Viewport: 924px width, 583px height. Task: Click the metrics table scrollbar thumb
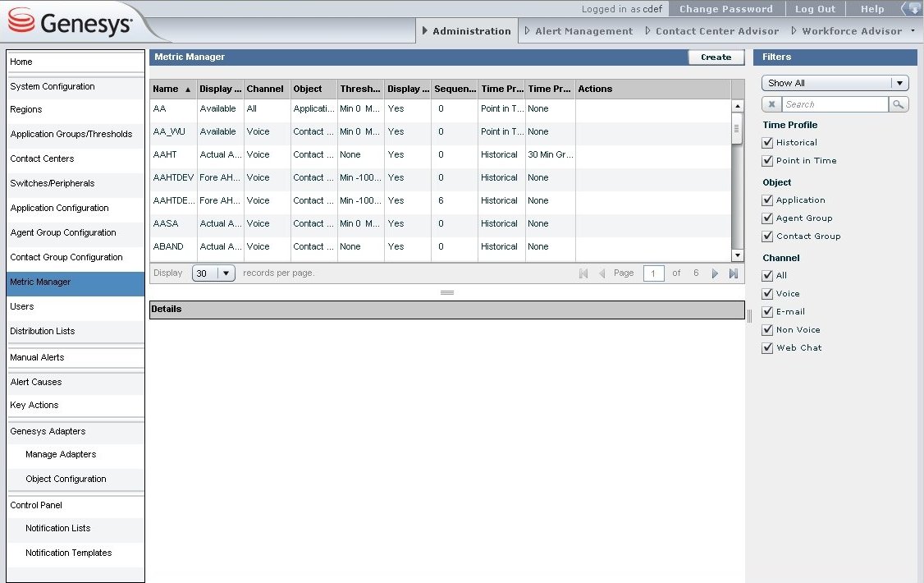pos(737,129)
